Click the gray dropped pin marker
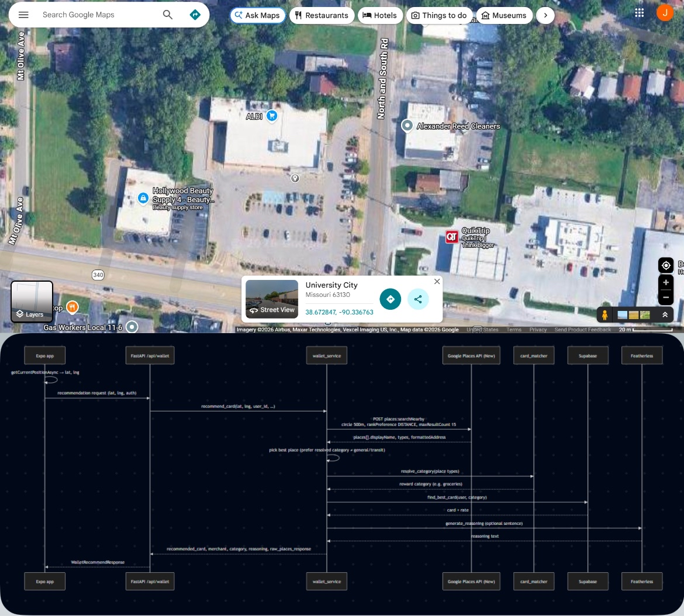This screenshot has width=684, height=616. (295, 178)
